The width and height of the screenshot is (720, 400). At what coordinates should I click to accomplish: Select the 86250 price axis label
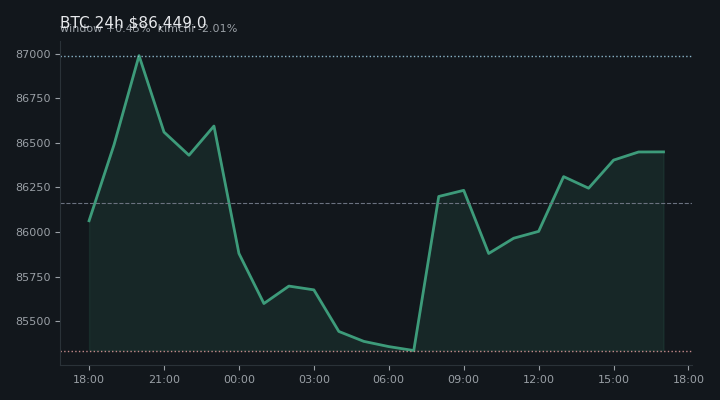coord(33,187)
